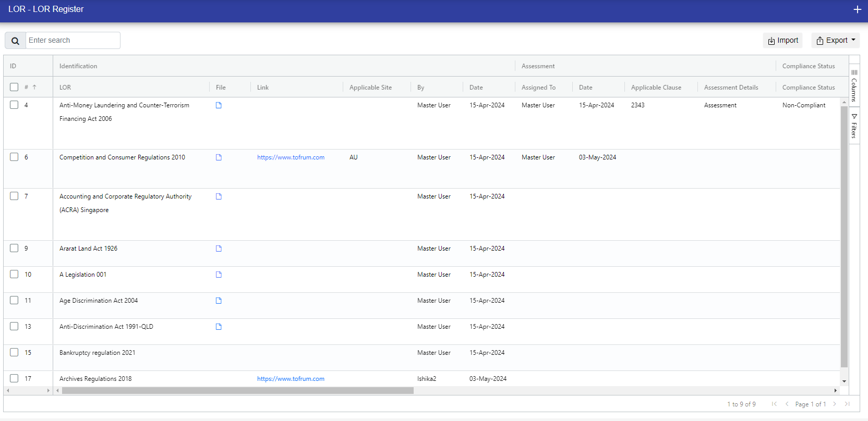The height and width of the screenshot is (421, 868).
Task: Open file icon for Age Discrimination Act 2004
Action: (219, 301)
